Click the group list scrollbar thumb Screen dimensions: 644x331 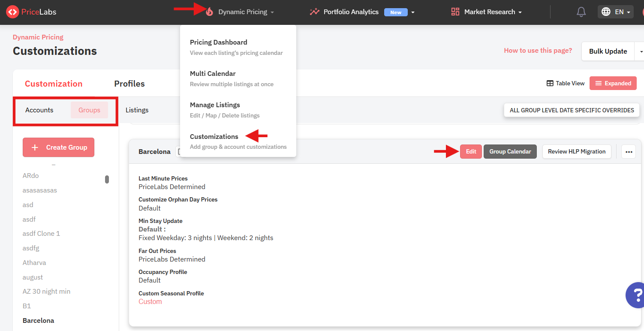click(107, 179)
